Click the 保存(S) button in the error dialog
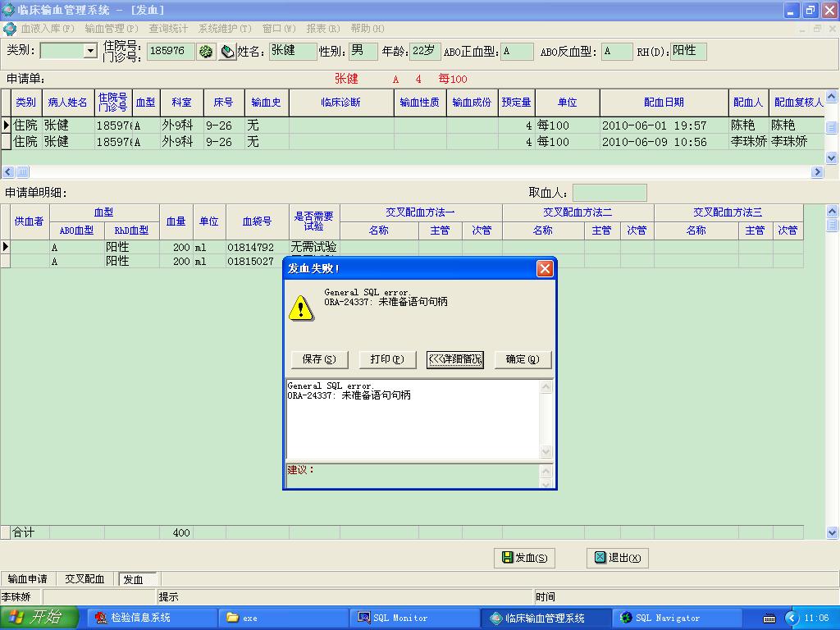The width and height of the screenshot is (840, 630). point(319,359)
